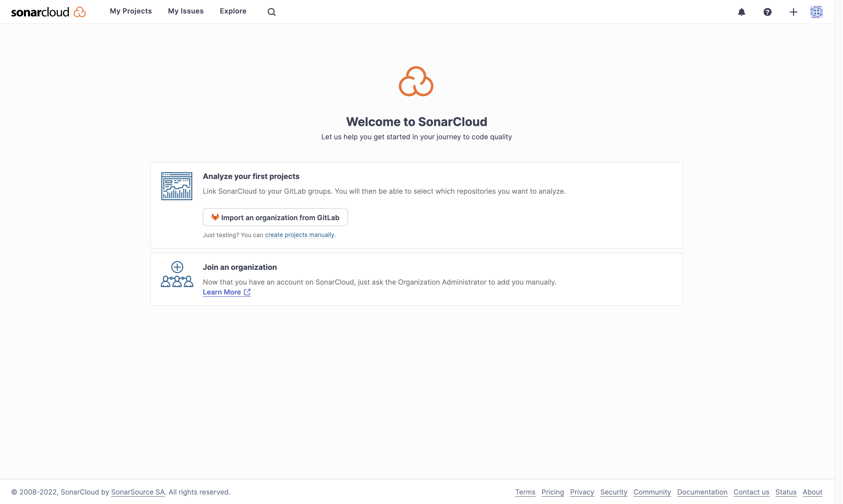This screenshot has height=504, width=843.
Task: Open Pricing footer link
Action: coord(553,492)
